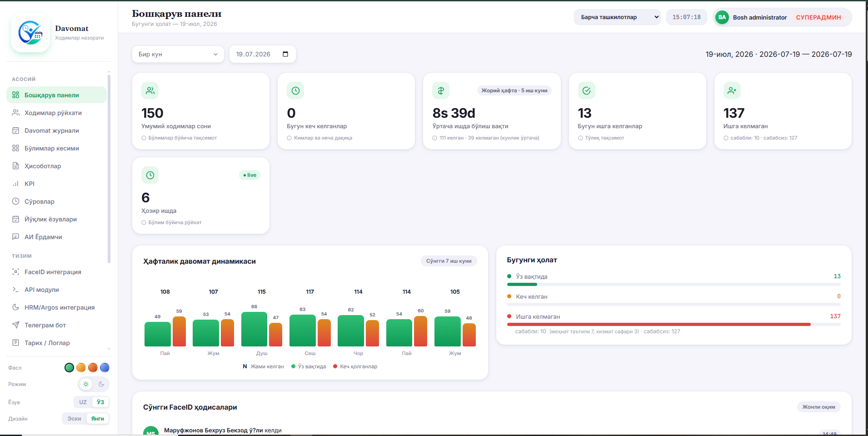Switch script to UZ Latin
The height and width of the screenshot is (436, 868).
(x=83, y=402)
